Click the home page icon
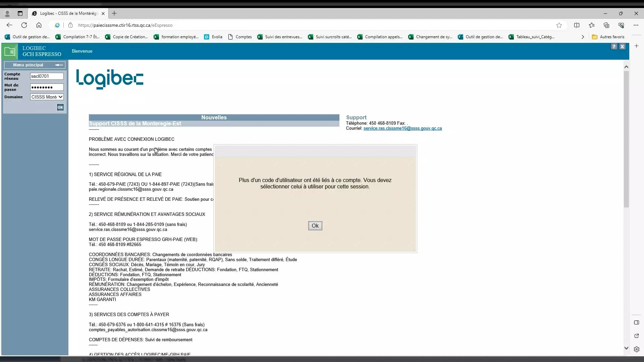Screen dimensions: 644x362 (x=39, y=25)
